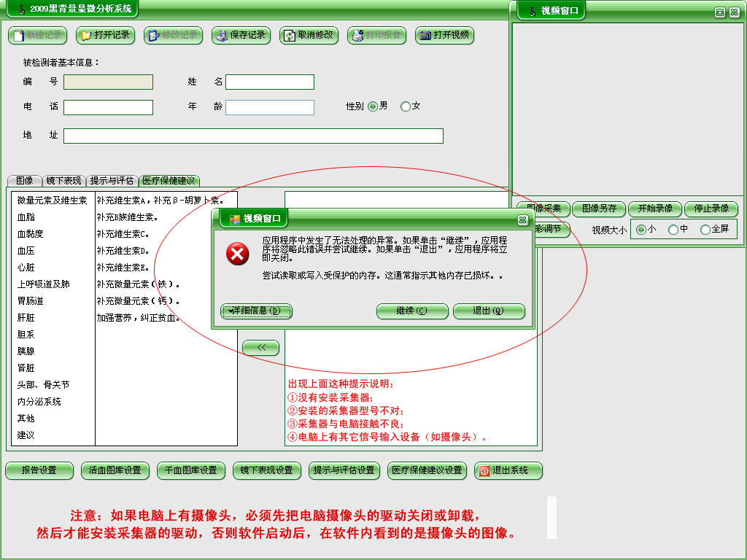Save the record via 保存记录
Viewport: 747px width, 560px height.
241,35
